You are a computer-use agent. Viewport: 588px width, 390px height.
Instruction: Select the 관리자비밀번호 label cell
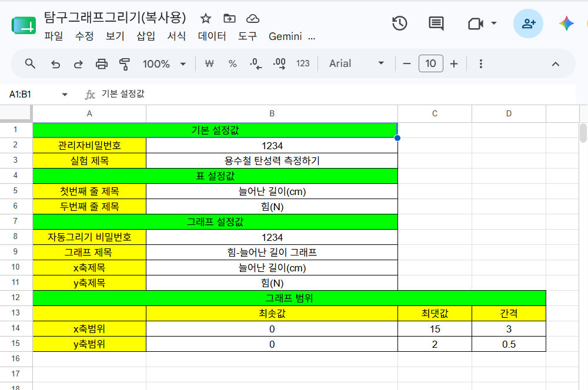coord(89,145)
